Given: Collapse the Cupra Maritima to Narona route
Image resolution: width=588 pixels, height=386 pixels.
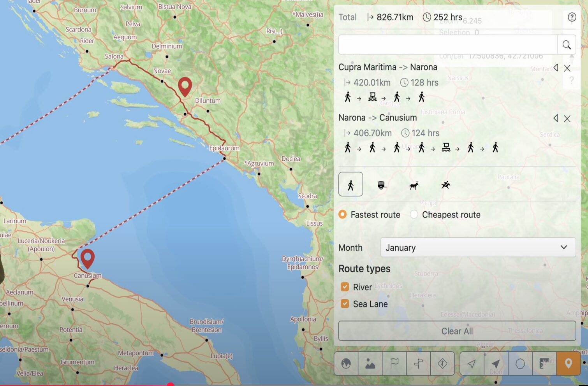Looking at the screenshot, I should tap(556, 68).
